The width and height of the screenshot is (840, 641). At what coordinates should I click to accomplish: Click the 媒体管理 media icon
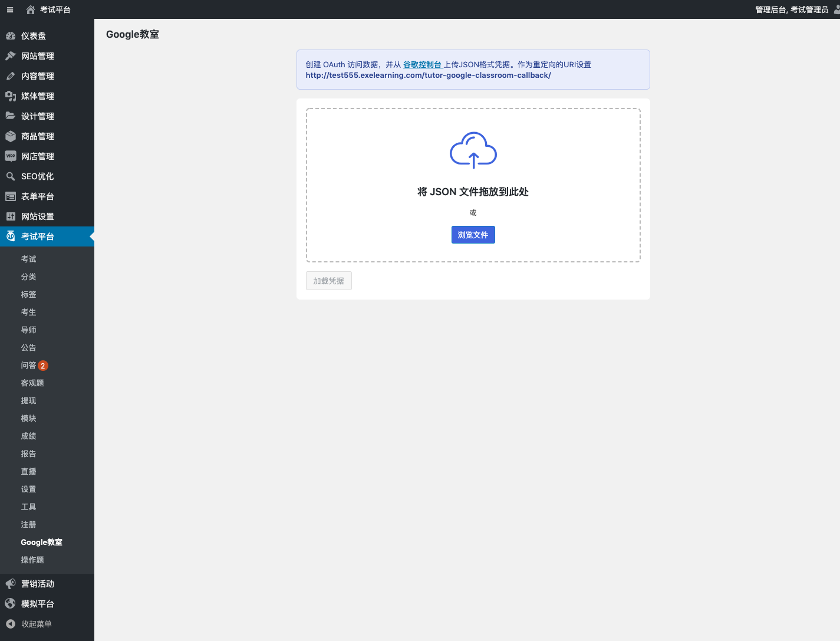[11, 96]
